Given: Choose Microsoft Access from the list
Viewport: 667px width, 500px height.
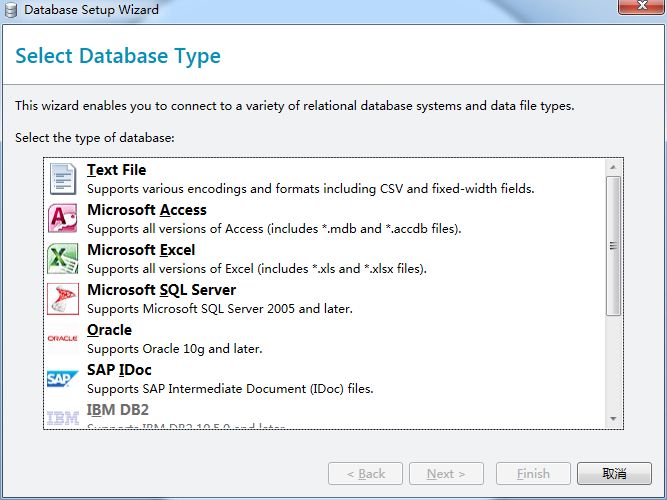Looking at the screenshot, I should pos(147,210).
